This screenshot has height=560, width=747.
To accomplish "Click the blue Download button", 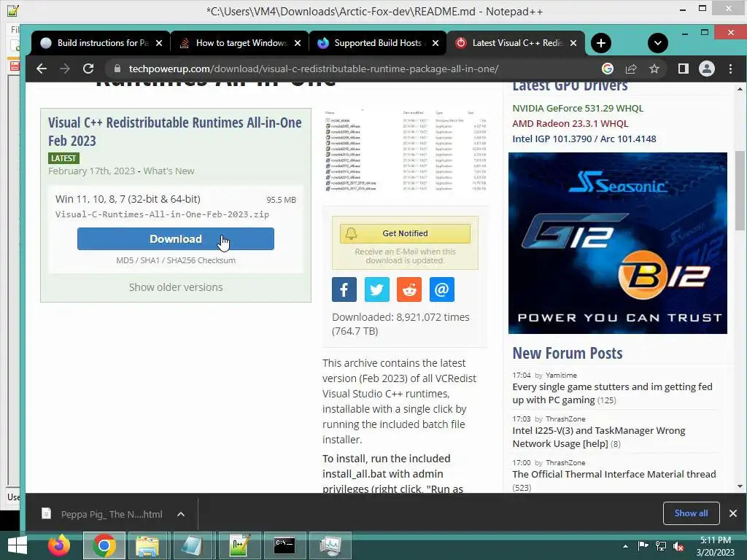I will [x=175, y=238].
